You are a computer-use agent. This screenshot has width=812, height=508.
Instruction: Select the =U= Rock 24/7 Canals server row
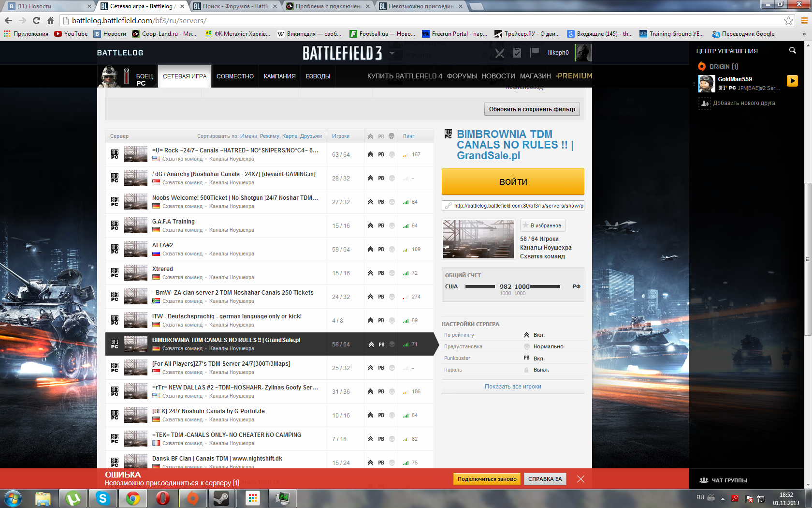[x=269, y=154]
